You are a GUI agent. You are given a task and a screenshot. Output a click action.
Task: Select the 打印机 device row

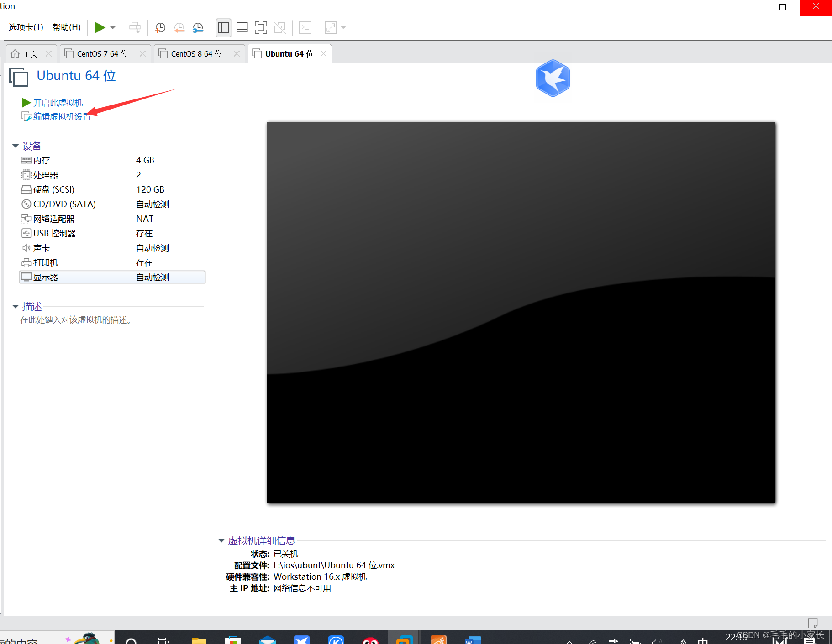[x=112, y=262]
